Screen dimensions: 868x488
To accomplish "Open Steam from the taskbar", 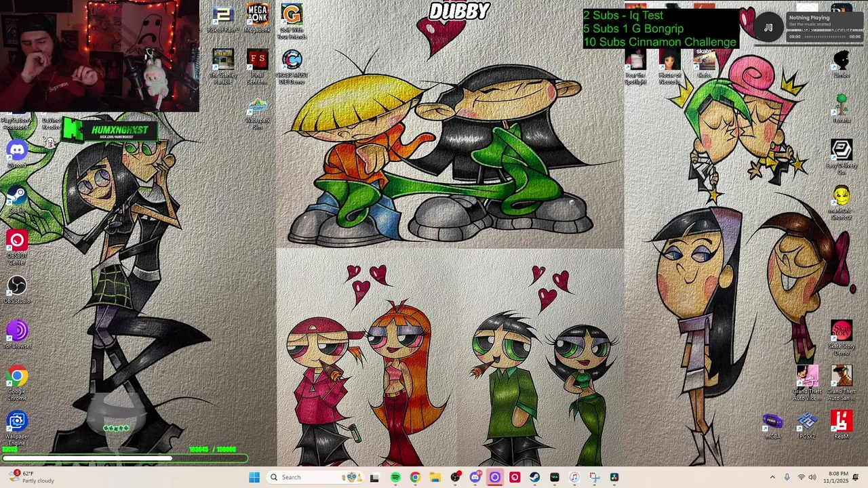I will click(534, 477).
